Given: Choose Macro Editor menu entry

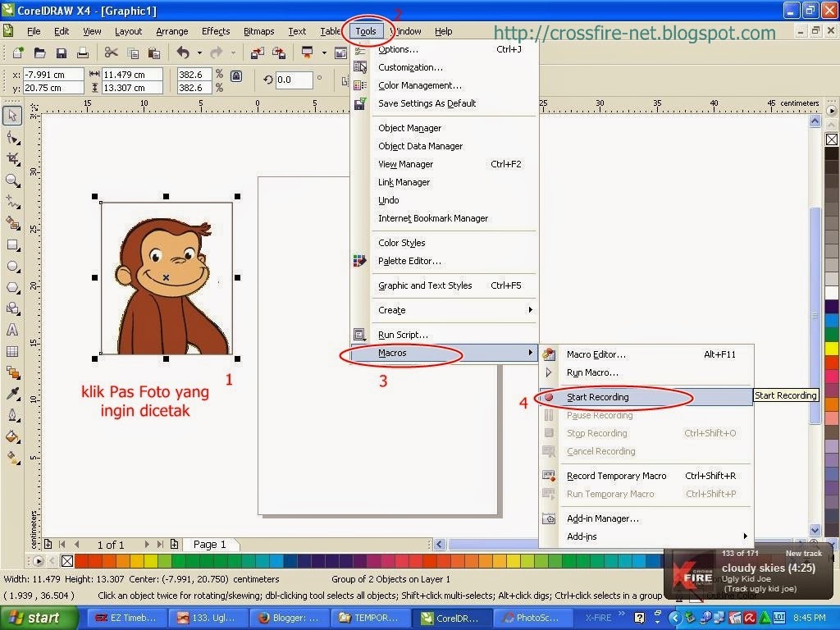Looking at the screenshot, I should coord(646,354).
